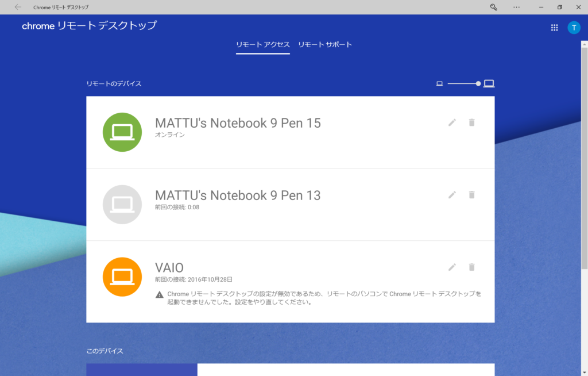Restore the window with title bar button
Viewport: 588px width, 376px height.
click(x=559, y=7)
